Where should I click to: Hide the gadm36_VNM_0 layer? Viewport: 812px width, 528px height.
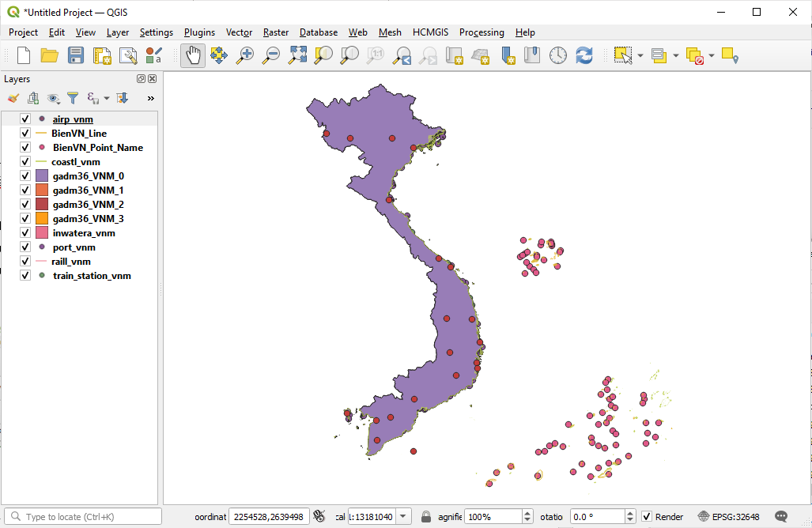click(25, 176)
